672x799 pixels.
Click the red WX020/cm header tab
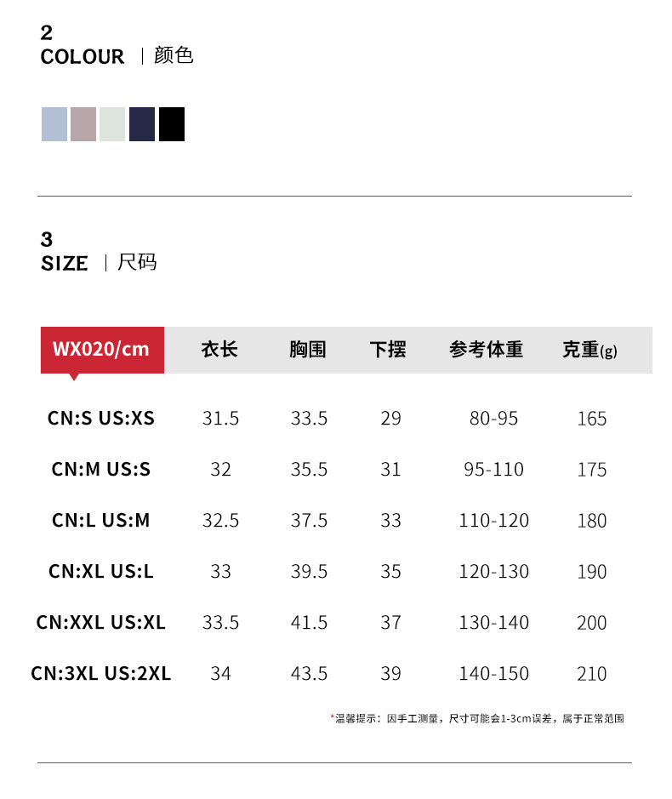point(102,349)
